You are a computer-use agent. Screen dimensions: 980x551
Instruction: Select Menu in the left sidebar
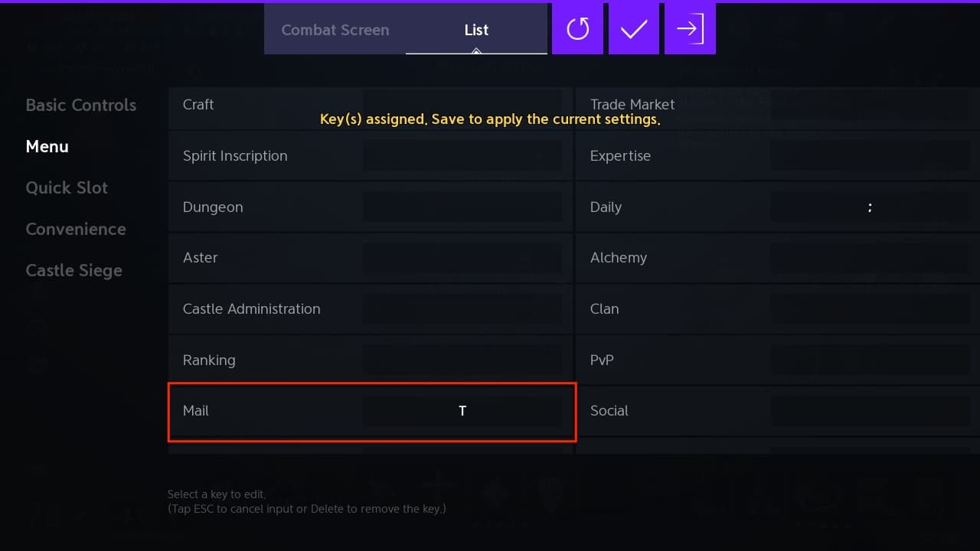pyautogui.click(x=47, y=146)
